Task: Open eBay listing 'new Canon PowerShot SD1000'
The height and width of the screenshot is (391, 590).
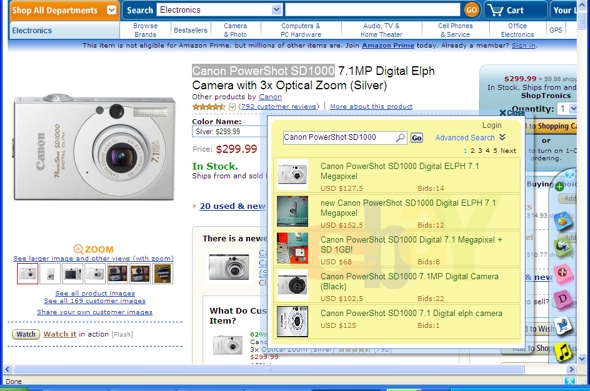Action: 397,212
